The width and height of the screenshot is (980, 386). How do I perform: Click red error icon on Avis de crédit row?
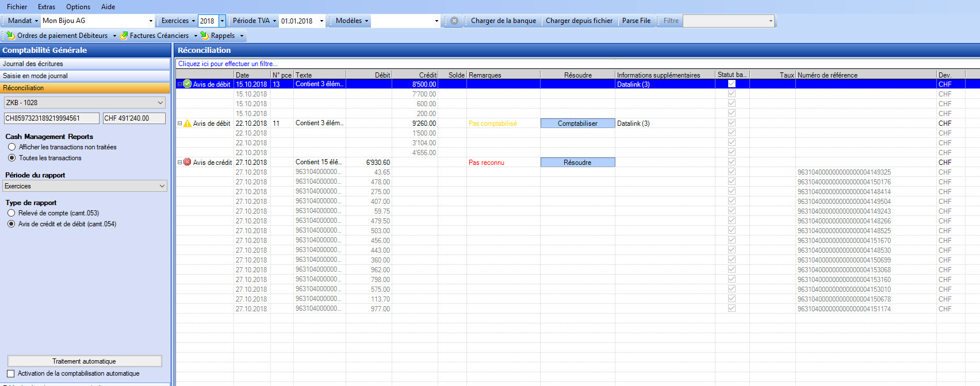tap(187, 163)
